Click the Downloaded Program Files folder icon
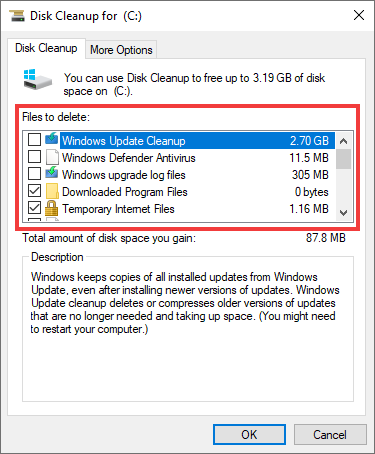The image size is (375, 454). tap(52, 191)
